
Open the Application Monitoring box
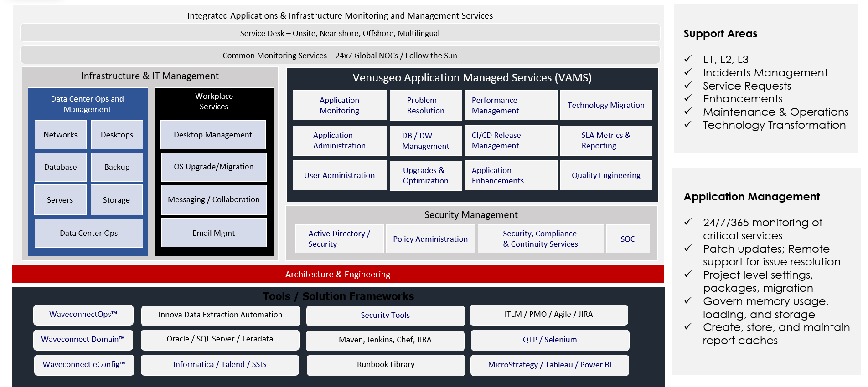[340, 105]
